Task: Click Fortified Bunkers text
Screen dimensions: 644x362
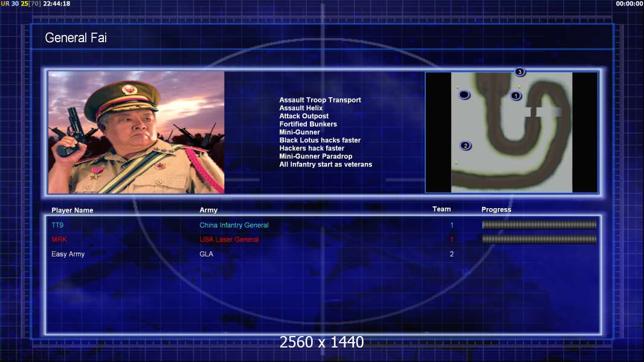Action: [308, 124]
